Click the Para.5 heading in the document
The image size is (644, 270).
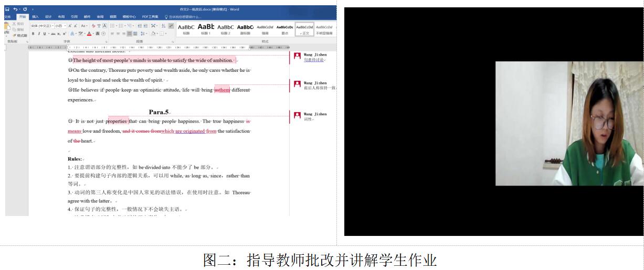(159, 112)
